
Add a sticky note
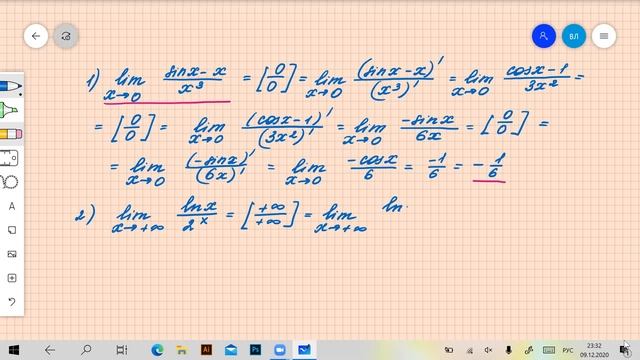tap(12, 230)
